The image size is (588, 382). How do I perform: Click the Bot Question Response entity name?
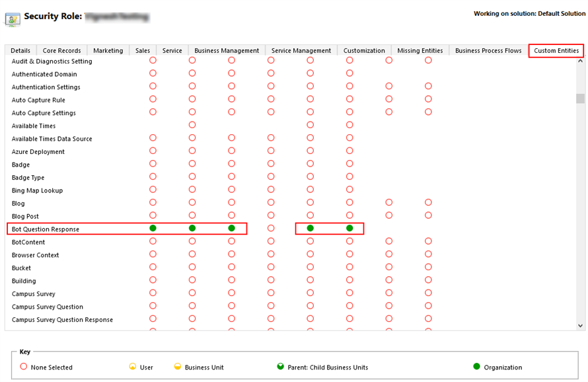pos(46,229)
